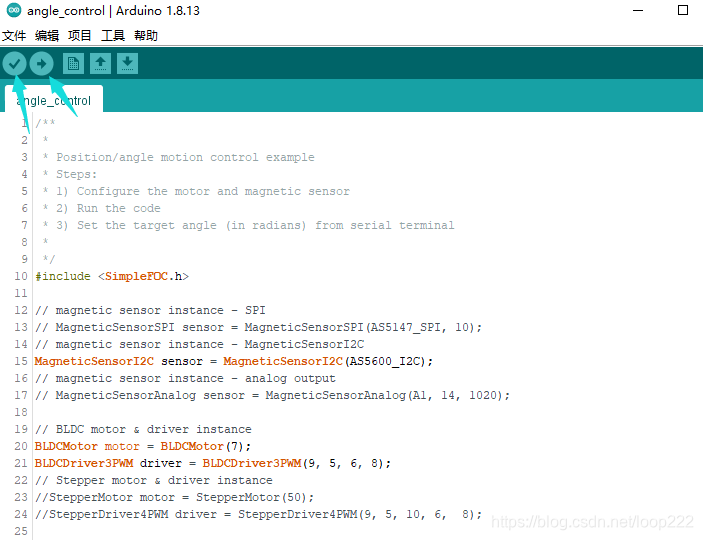Click line number 15 in gutter
Viewport: 703px width, 540px height.
click(21, 361)
